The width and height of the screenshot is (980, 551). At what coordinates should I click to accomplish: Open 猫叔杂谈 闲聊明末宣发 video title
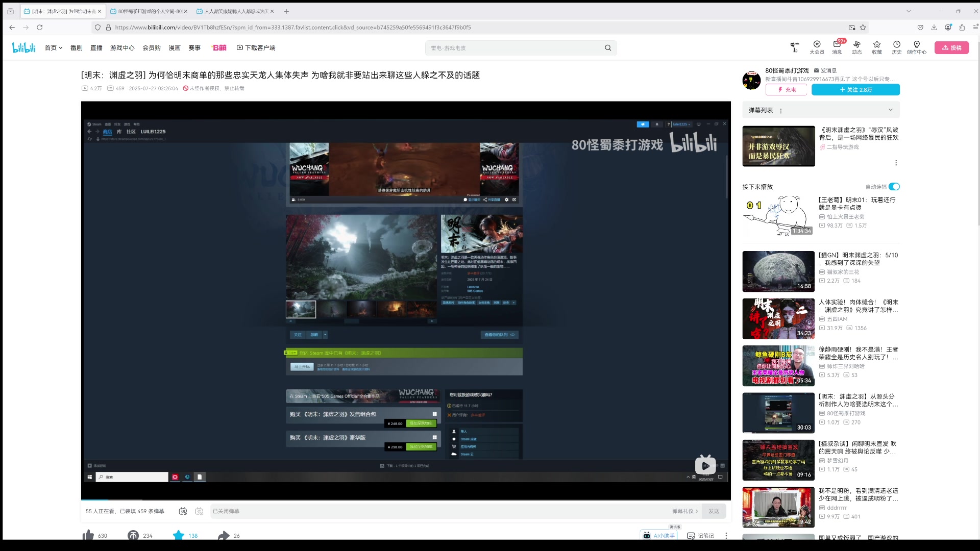(859, 447)
